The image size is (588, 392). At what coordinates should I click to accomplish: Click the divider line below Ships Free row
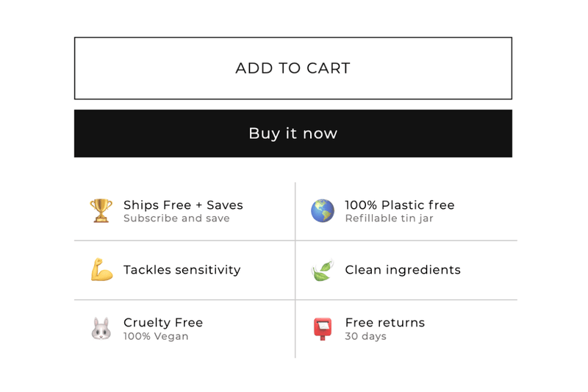[184, 240]
